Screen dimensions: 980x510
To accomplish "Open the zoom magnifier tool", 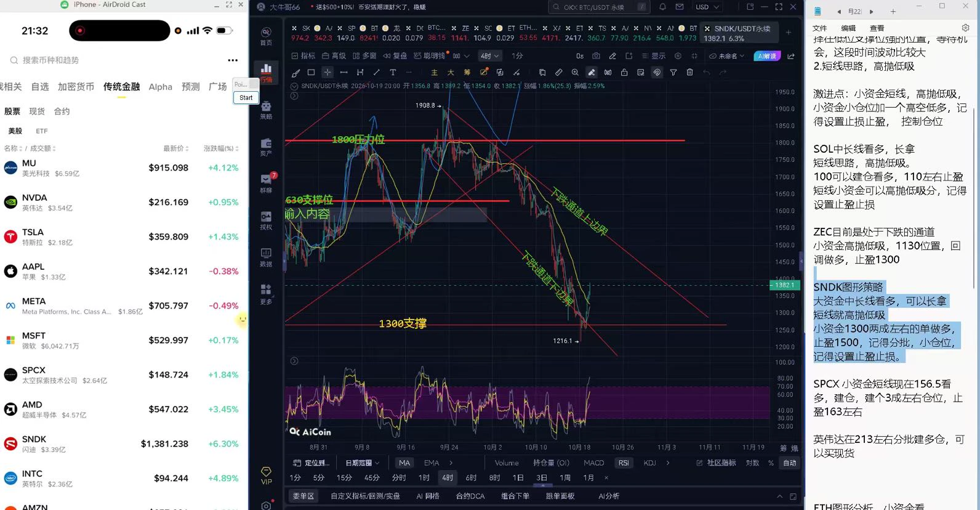I will (575, 73).
